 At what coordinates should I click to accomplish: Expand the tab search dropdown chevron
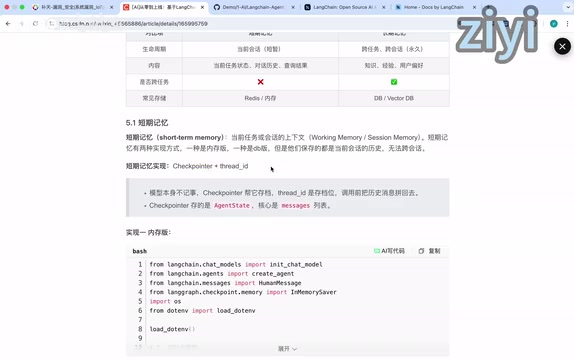pyautogui.click(x=568, y=7)
